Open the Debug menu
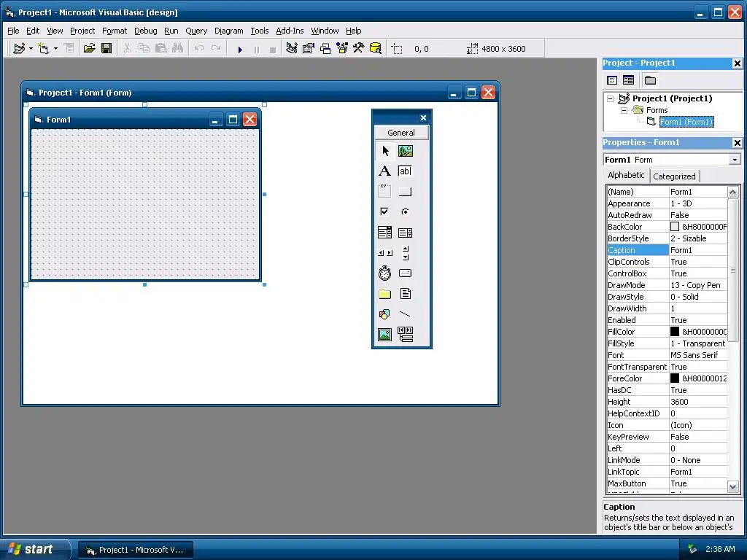This screenshot has width=747, height=560. 145,31
